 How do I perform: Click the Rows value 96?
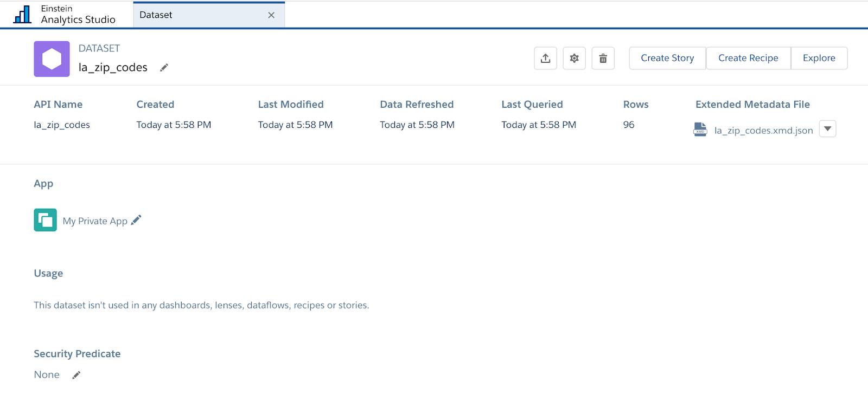click(629, 125)
